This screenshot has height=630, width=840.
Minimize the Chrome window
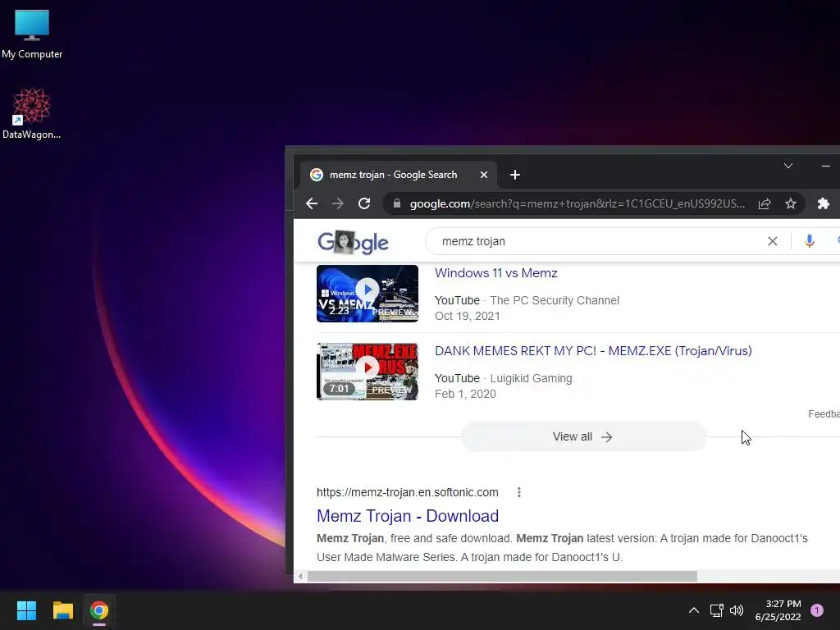[x=825, y=166]
